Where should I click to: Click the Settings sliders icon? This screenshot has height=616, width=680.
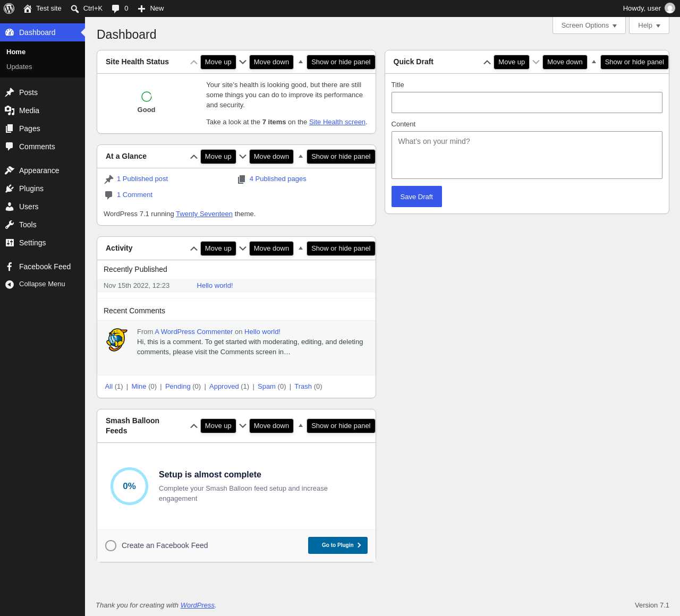click(x=10, y=243)
